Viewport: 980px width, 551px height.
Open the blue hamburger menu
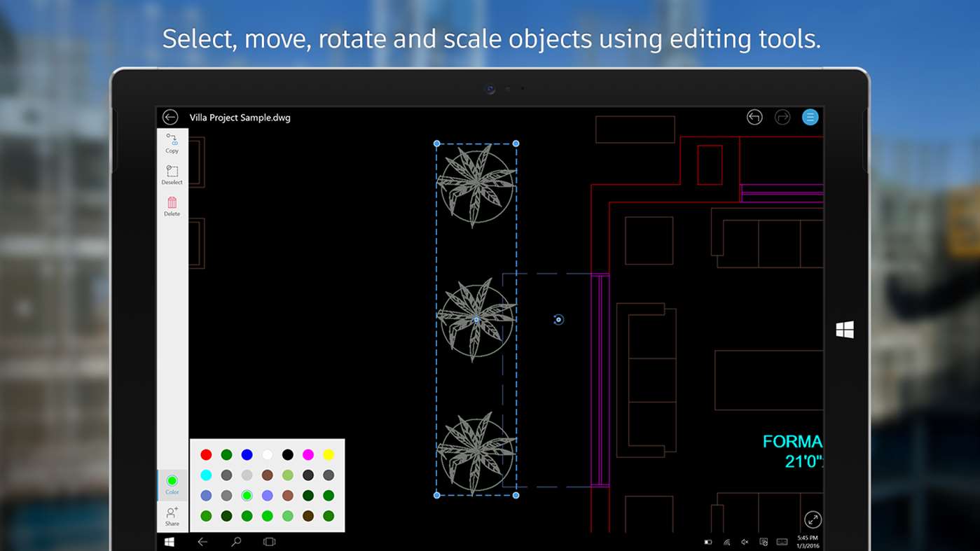[810, 117]
